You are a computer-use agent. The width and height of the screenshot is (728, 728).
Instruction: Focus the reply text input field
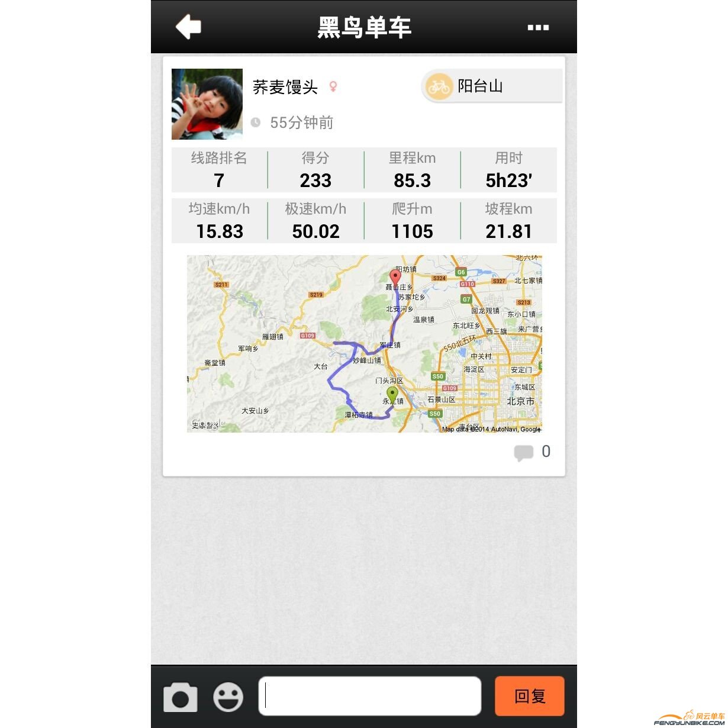[x=370, y=696]
